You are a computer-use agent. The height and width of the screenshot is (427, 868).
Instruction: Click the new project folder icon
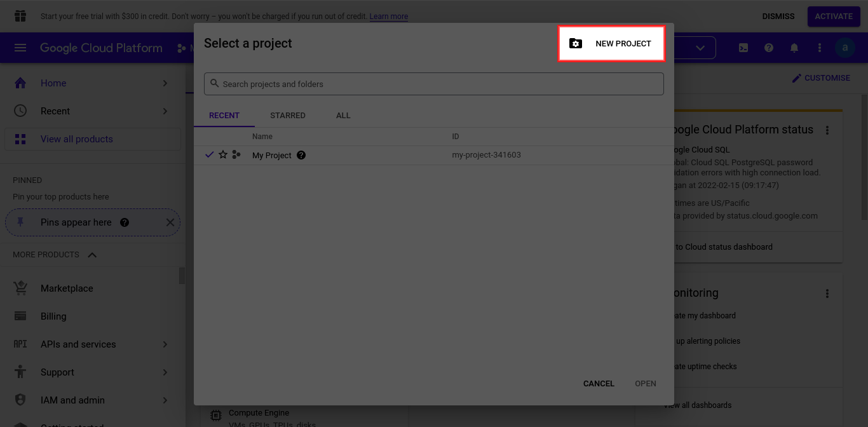(575, 43)
